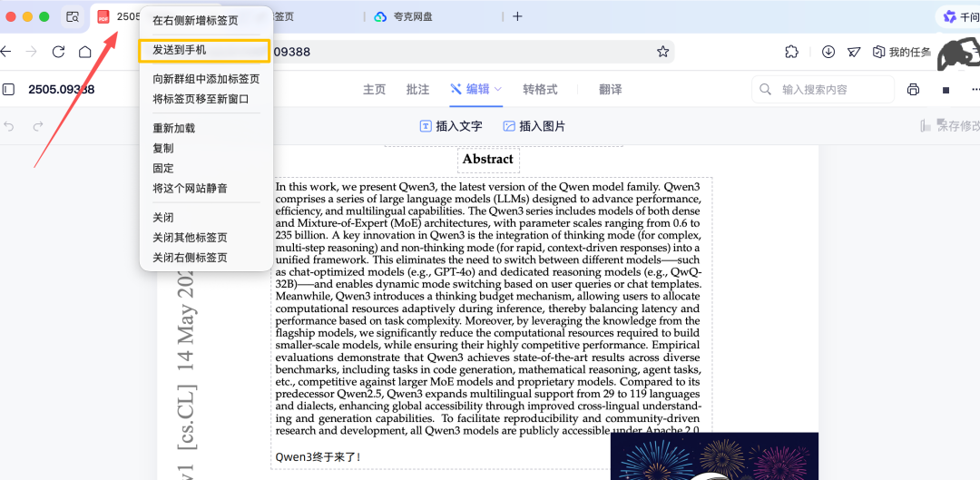
Task: Switch to the 批注 tab
Action: click(x=417, y=90)
